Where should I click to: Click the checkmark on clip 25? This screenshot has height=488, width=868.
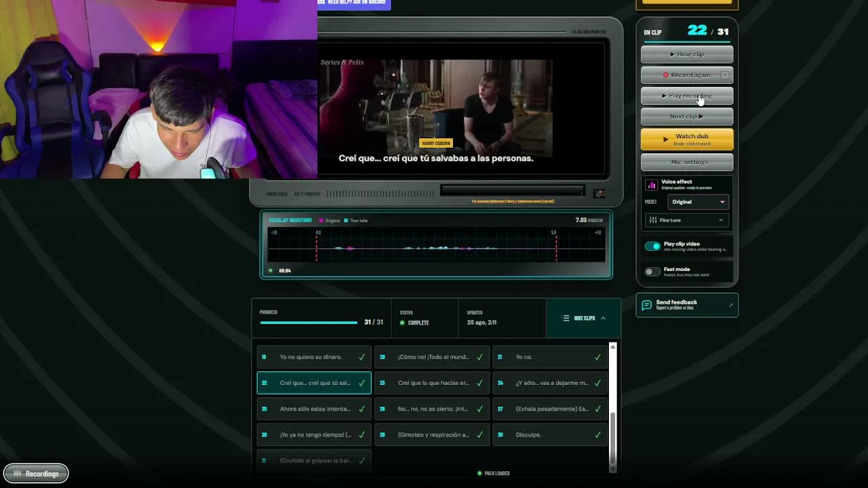click(361, 409)
